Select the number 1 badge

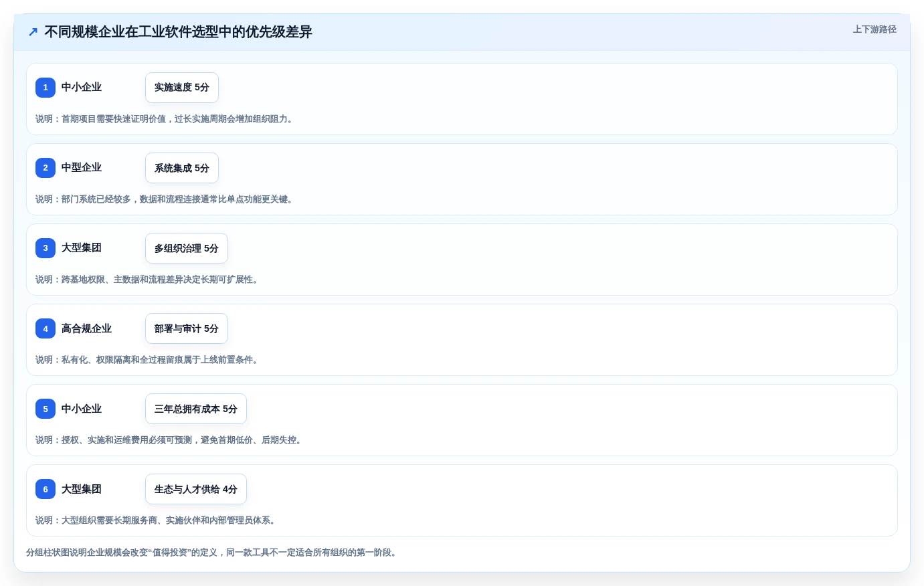pyautogui.click(x=45, y=88)
